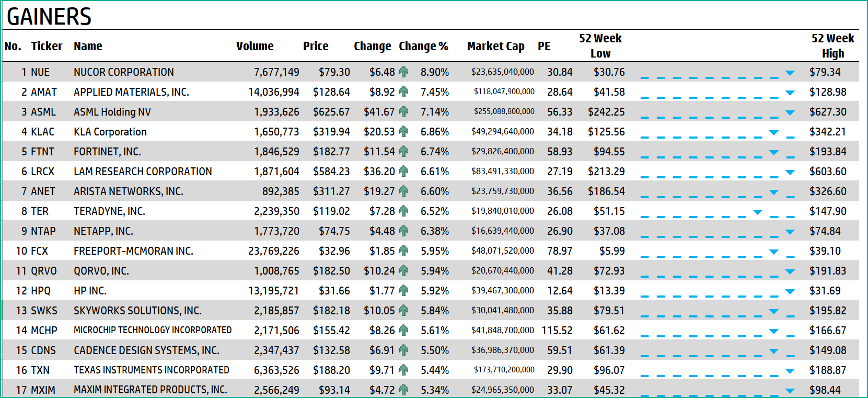Select the AMAT ticker cell
This screenshot has width=868, height=398.
click(44, 92)
